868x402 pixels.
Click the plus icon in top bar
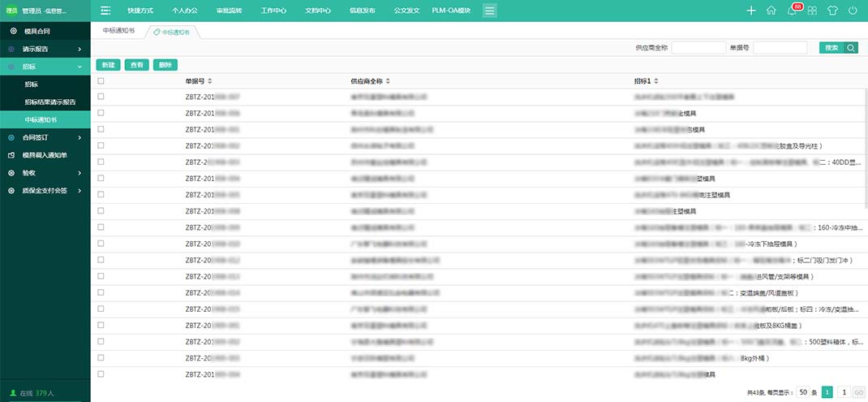pyautogui.click(x=751, y=11)
